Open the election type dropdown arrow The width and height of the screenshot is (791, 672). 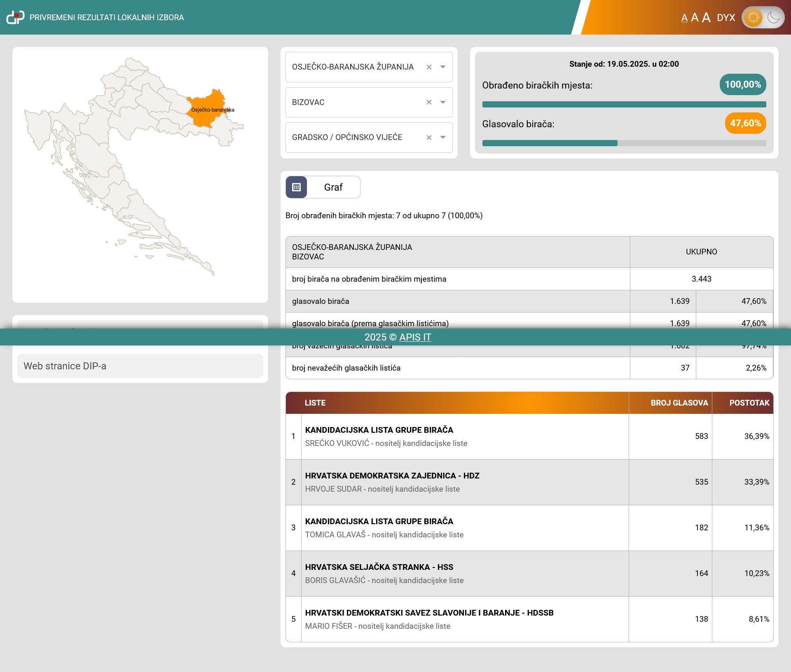(x=443, y=138)
